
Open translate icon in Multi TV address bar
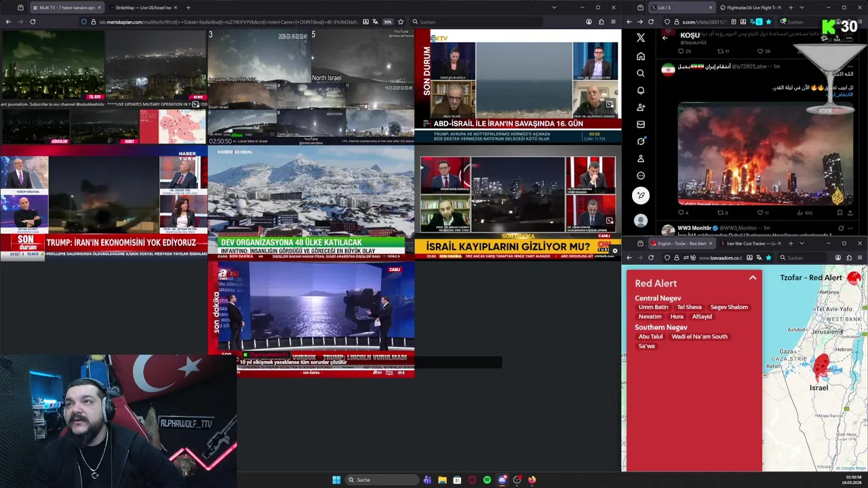(x=376, y=22)
